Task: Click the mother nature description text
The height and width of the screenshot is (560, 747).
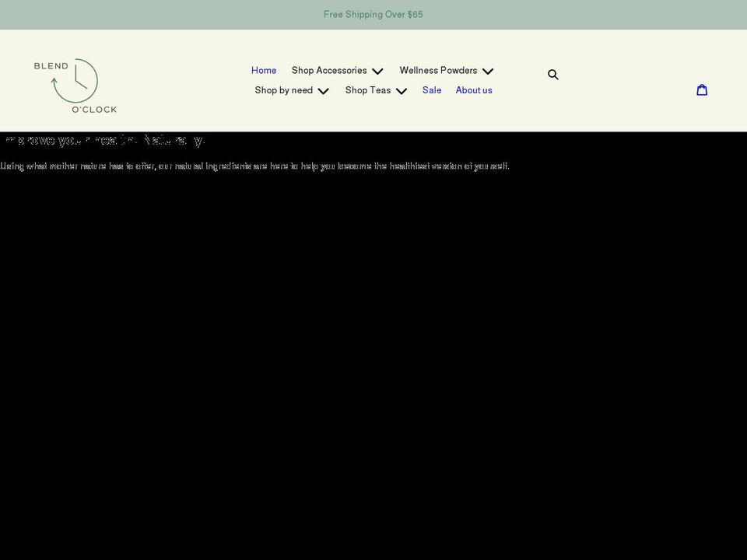Action: (254, 166)
